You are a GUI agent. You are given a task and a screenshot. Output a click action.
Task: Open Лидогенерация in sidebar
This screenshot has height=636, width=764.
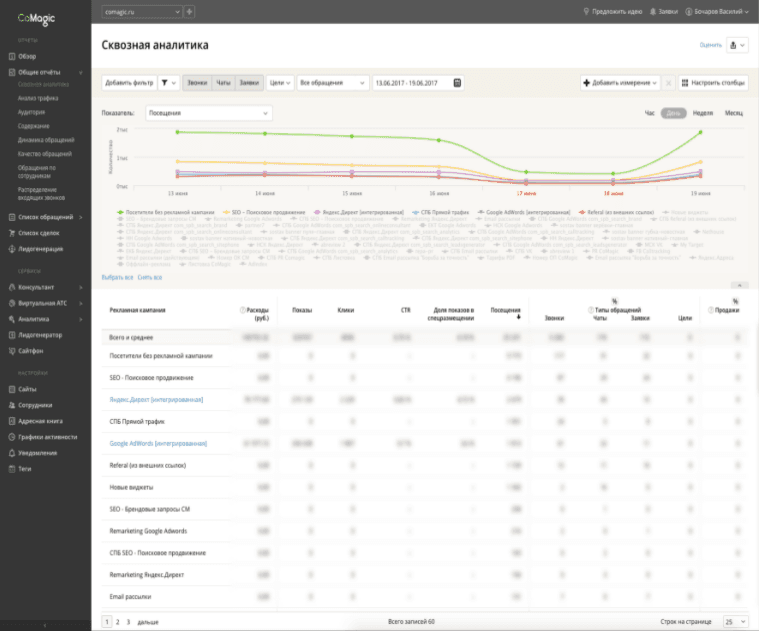pyautogui.click(x=41, y=251)
